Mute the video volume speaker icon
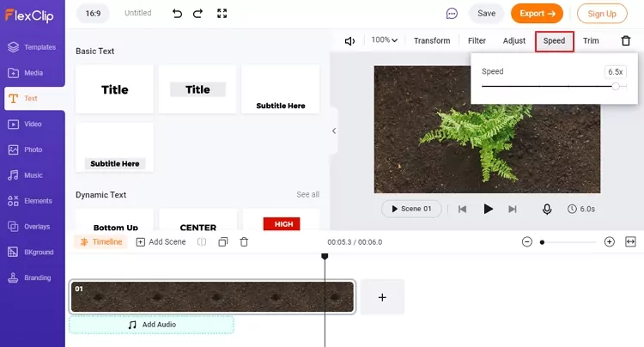644x347 pixels. 350,41
